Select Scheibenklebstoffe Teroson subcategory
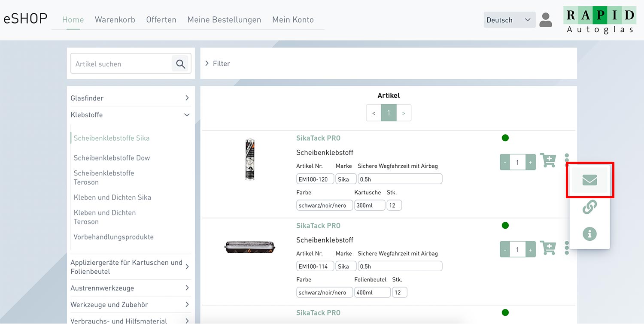 [104, 178]
